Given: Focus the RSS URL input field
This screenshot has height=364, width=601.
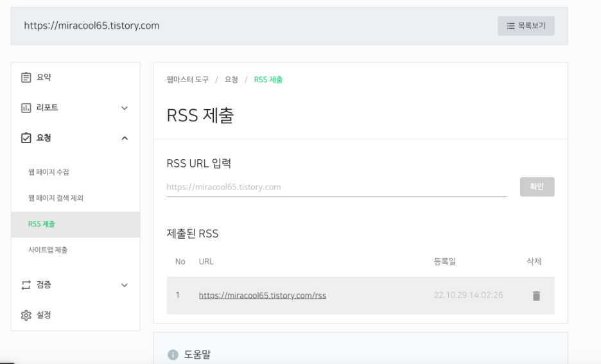Looking at the screenshot, I should pyautogui.click(x=336, y=187).
